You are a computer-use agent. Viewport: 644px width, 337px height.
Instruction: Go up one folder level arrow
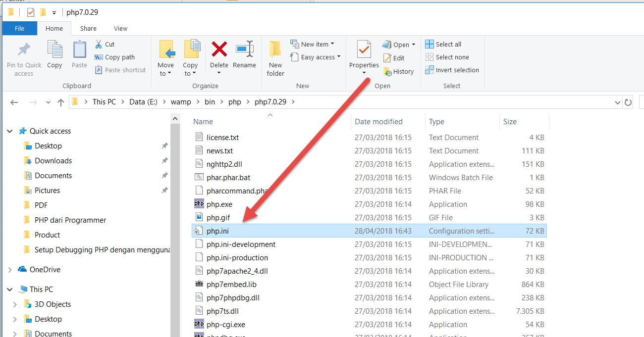click(x=61, y=102)
